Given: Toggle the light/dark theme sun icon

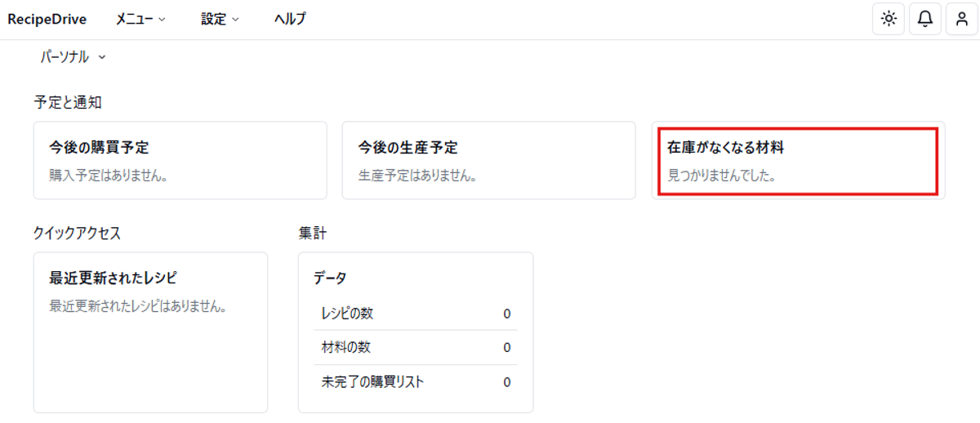Looking at the screenshot, I should click(x=889, y=19).
